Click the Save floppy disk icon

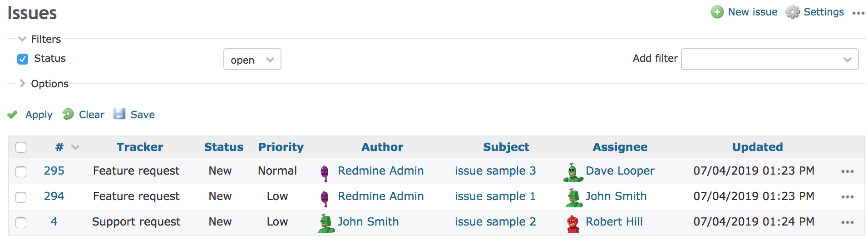click(119, 114)
